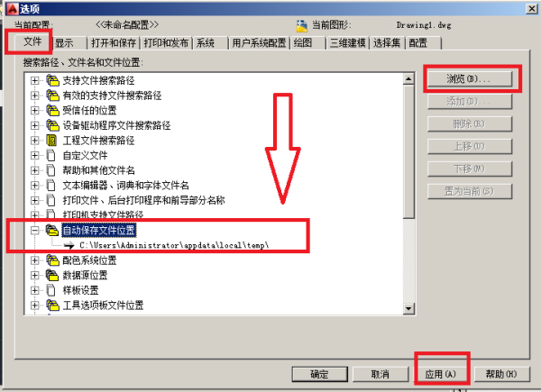541x392 pixels.
Task: Expand the 设备驱动程序文件搜索路径 node
Action: 34,125
